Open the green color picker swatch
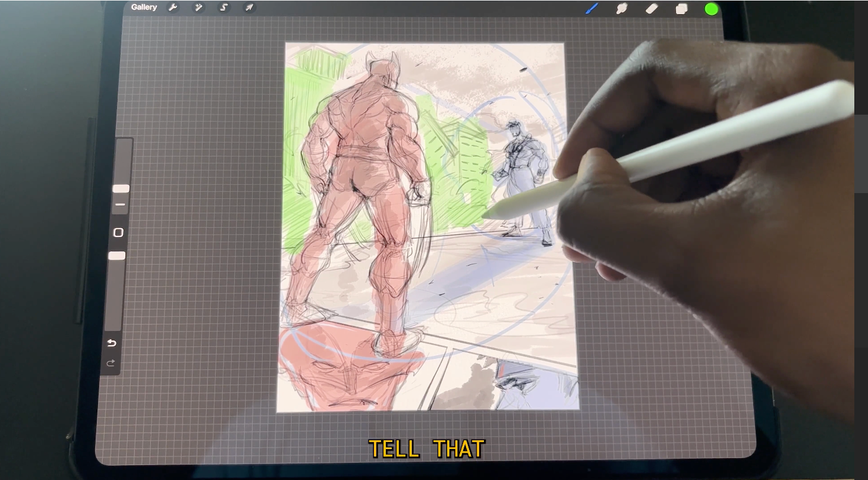This screenshot has width=868, height=480. coord(711,9)
